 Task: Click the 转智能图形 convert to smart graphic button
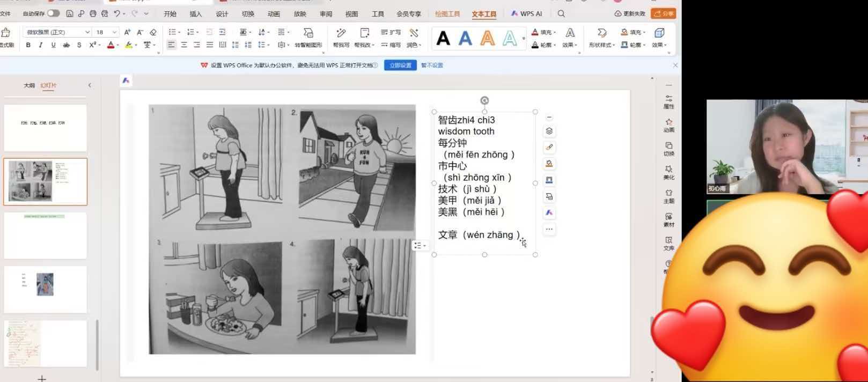coord(308,38)
